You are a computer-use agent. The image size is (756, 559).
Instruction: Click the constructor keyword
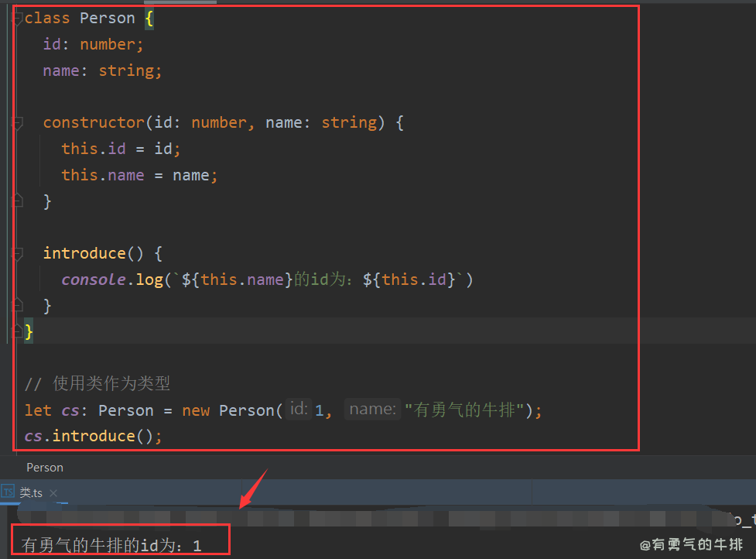(x=94, y=123)
